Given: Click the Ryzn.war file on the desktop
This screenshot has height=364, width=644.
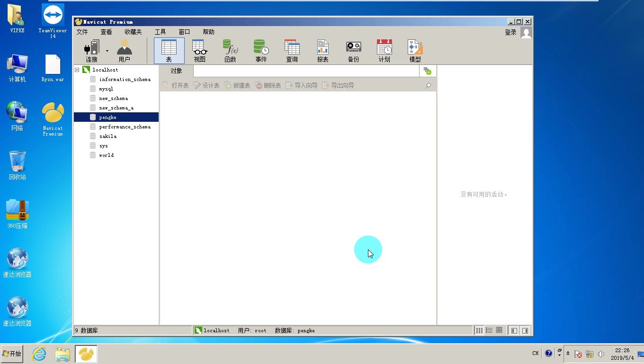Looking at the screenshot, I should [x=53, y=68].
